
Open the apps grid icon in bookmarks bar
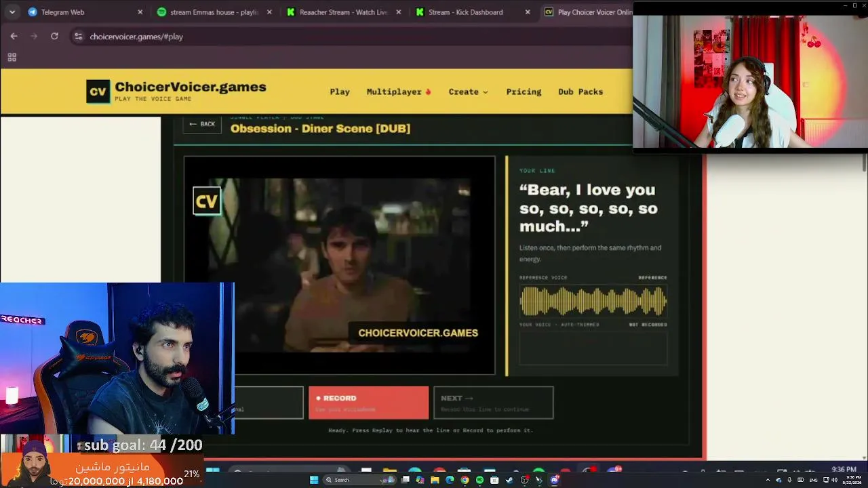coord(12,58)
